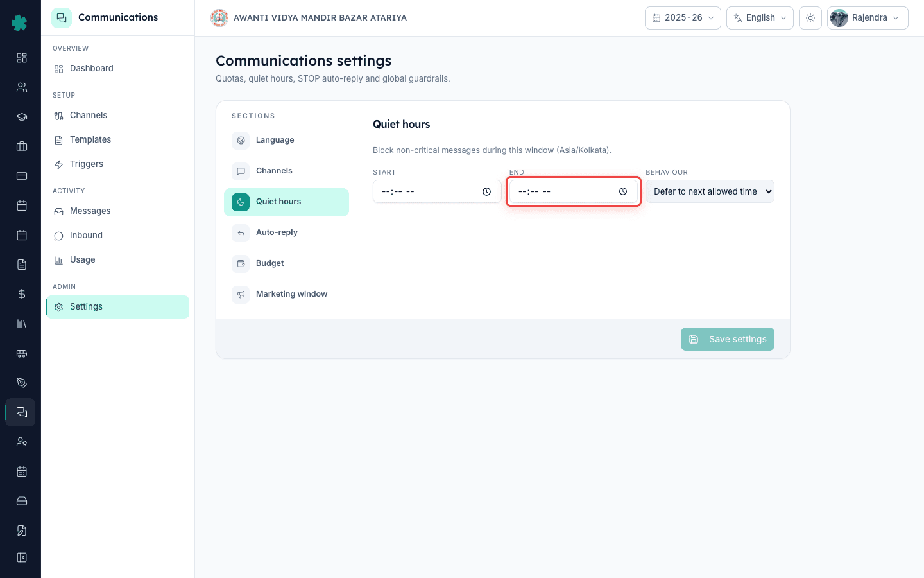Open the dollar sign icon in the left rail

(x=22, y=294)
